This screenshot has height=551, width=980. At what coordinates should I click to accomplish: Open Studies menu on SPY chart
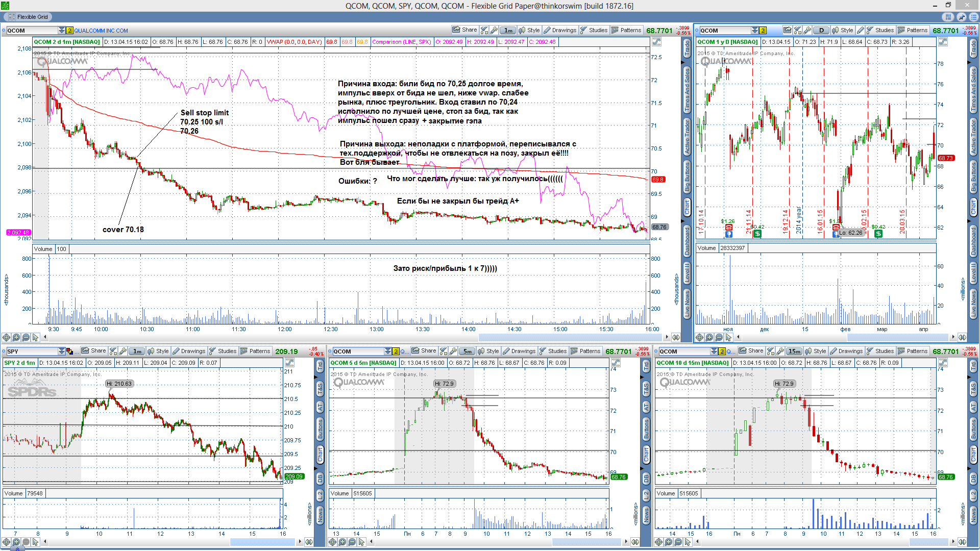223,351
